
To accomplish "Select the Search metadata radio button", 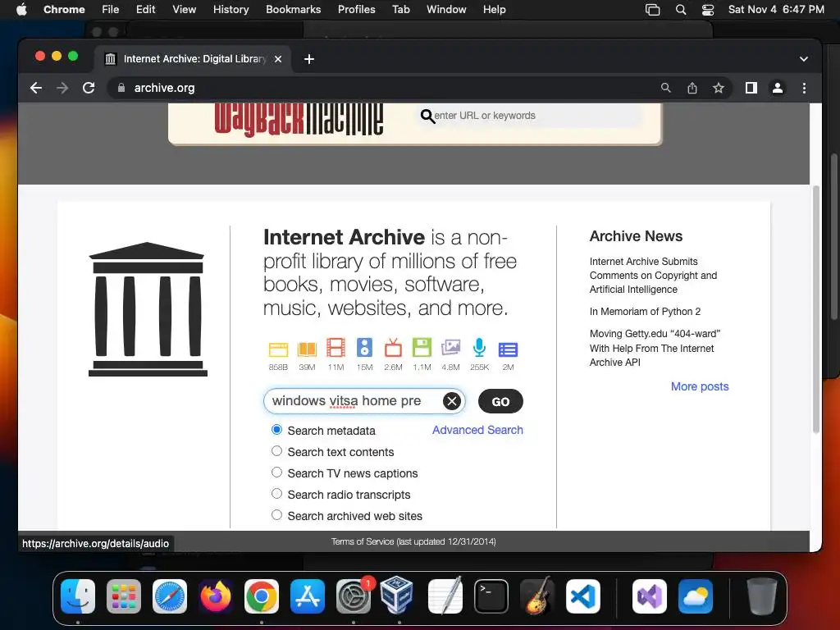I will pos(276,430).
